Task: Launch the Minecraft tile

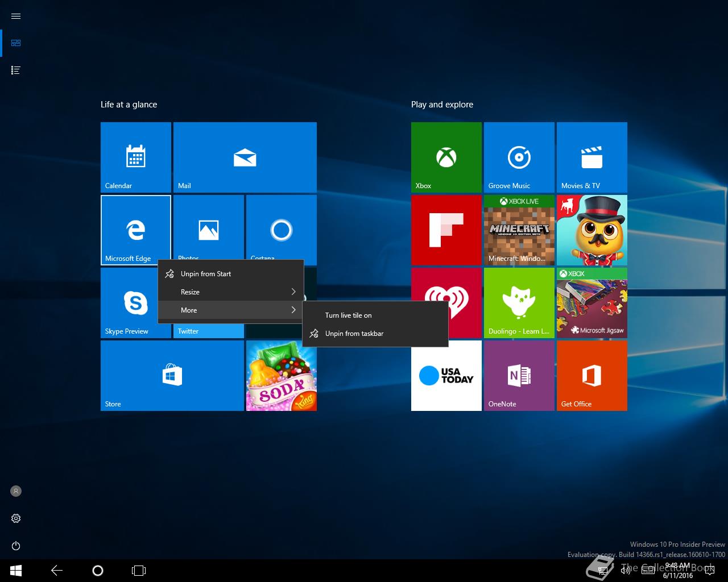Action: (519, 230)
